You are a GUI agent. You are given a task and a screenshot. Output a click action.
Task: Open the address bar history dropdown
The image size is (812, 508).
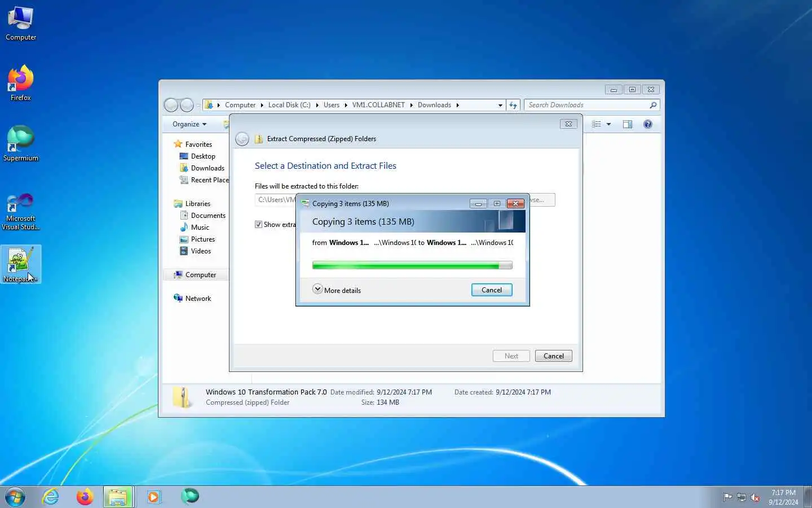tap(500, 105)
